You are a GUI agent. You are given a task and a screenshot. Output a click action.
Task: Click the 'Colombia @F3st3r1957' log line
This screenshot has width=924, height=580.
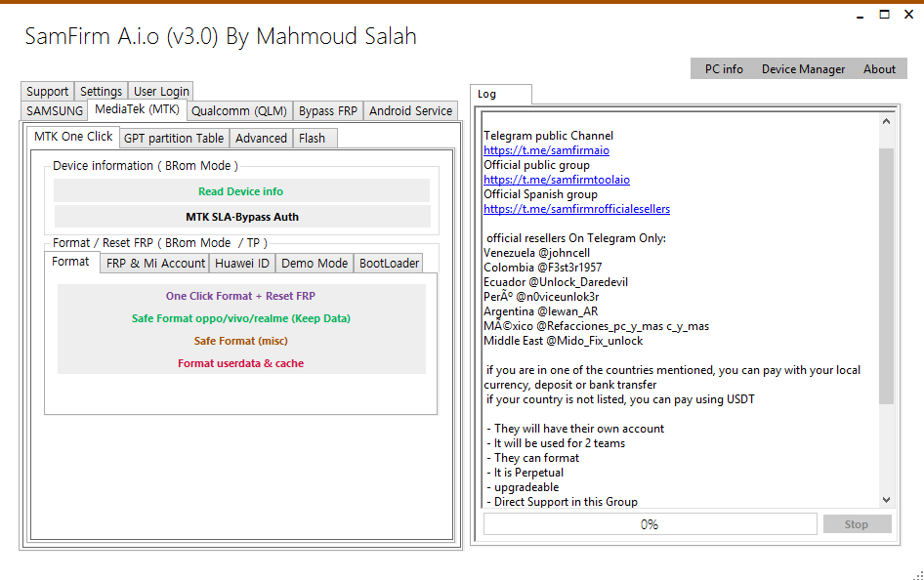[542, 268]
